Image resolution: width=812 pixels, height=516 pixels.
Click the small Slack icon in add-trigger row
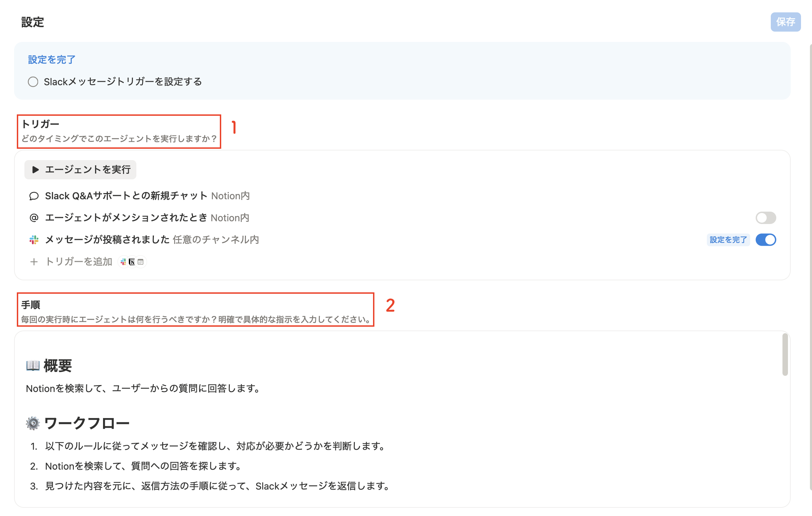click(x=123, y=262)
